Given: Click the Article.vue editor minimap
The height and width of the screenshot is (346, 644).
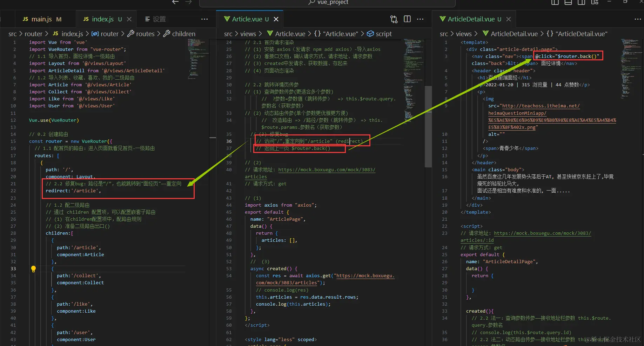Looking at the screenshot, I should [x=414, y=81].
